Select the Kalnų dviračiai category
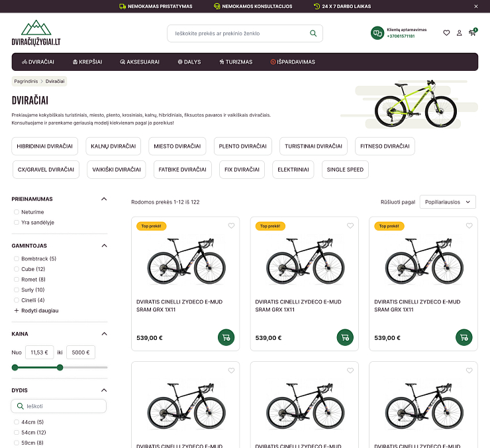 [113, 146]
